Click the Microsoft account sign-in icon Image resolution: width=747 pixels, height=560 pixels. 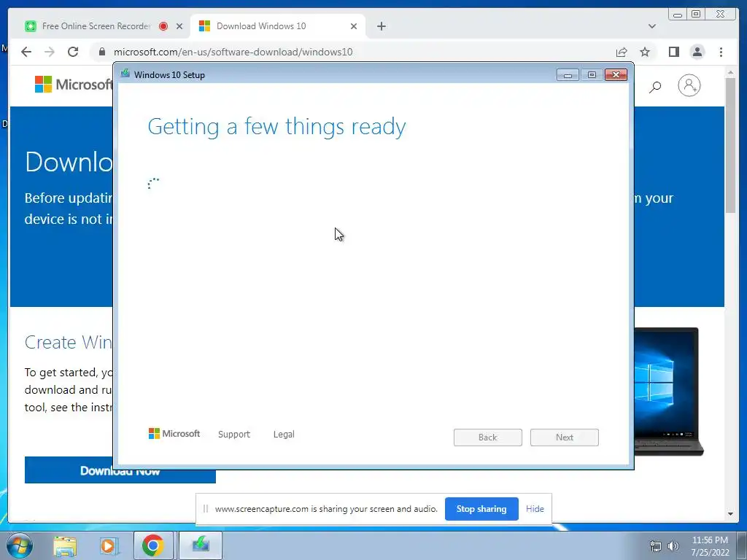tap(689, 86)
